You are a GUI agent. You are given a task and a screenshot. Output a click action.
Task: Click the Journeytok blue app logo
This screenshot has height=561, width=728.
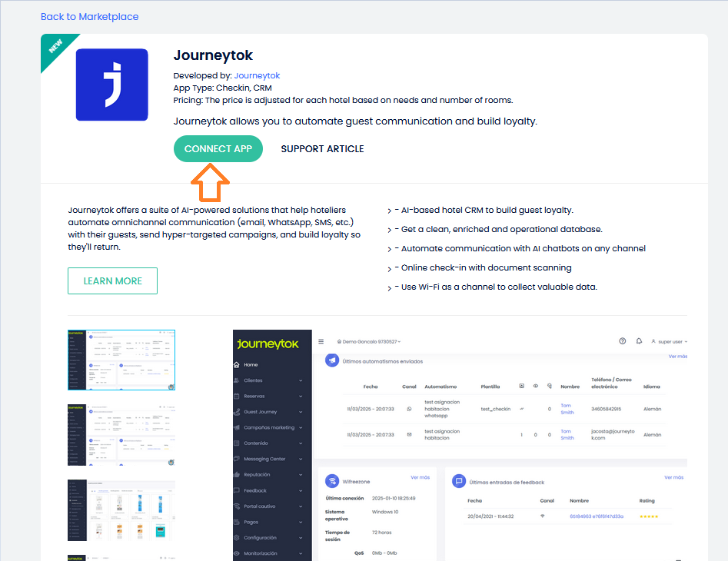click(x=111, y=85)
